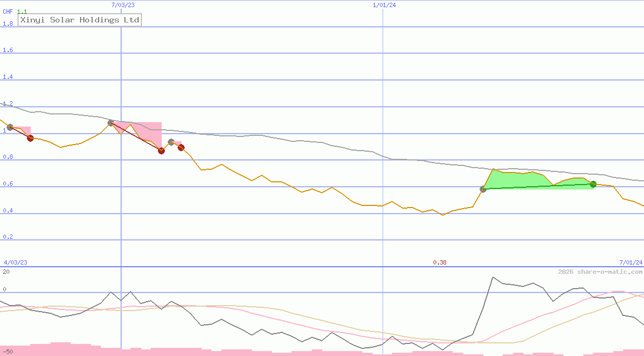Click the 1.8 level on the price axis
The height and width of the screenshot is (356, 644).
point(7,24)
